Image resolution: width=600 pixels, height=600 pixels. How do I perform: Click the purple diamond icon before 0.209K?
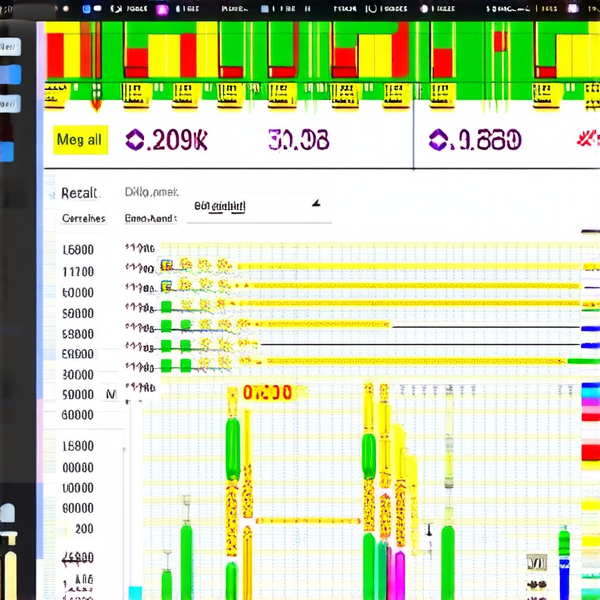133,140
